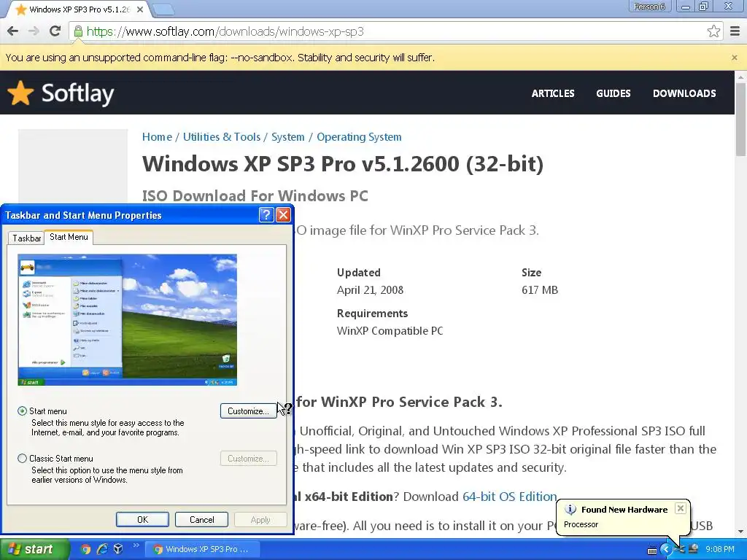This screenshot has height=560, width=747.
Task: Open the Chrome hamburger menu
Action: click(735, 31)
